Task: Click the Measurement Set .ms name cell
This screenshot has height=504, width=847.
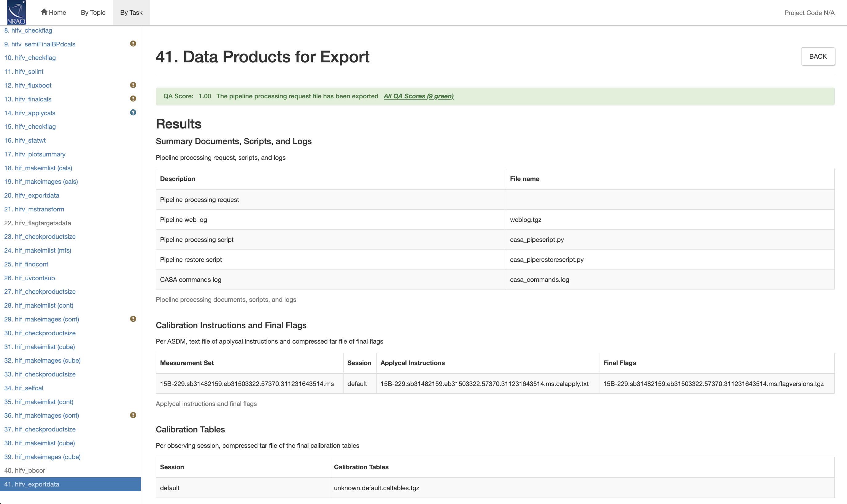Action: point(249,384)
